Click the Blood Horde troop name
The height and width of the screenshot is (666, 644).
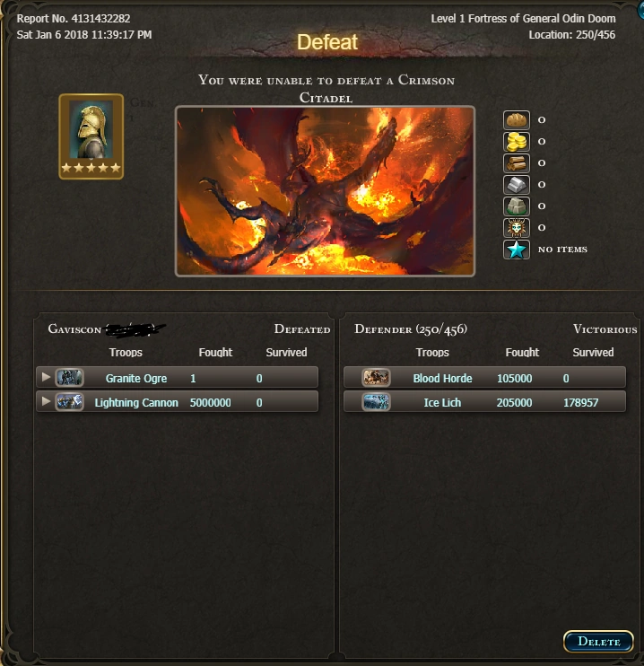point(442,378)
